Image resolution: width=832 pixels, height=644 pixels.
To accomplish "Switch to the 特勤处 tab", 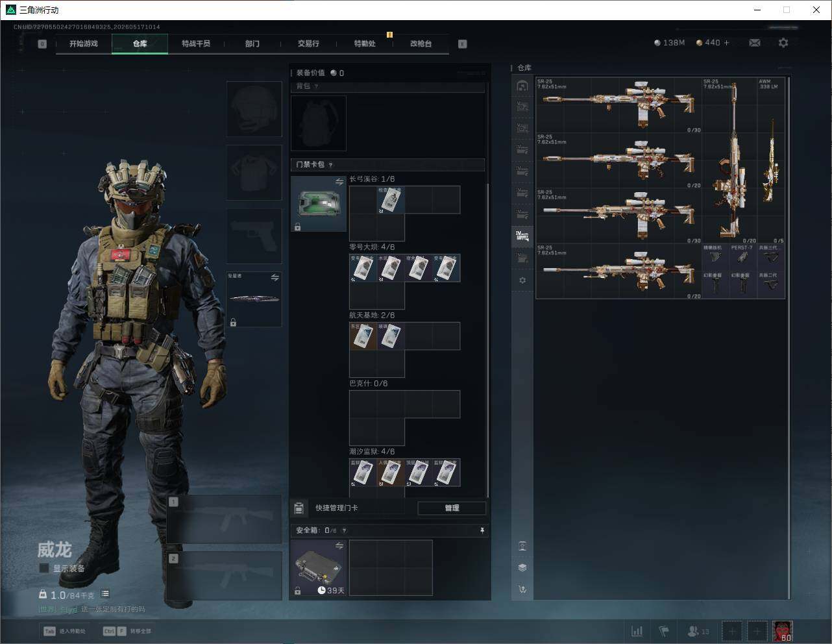I will (x=365, y=43).
